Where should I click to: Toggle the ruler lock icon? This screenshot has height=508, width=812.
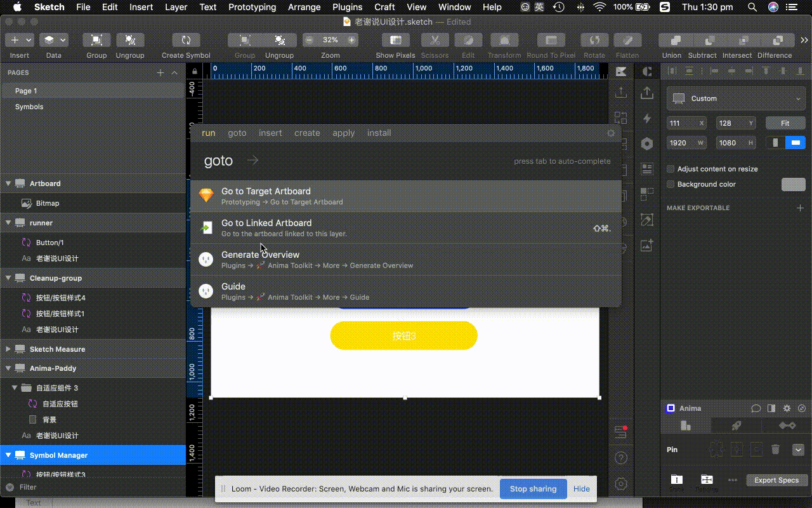point(194,71)
